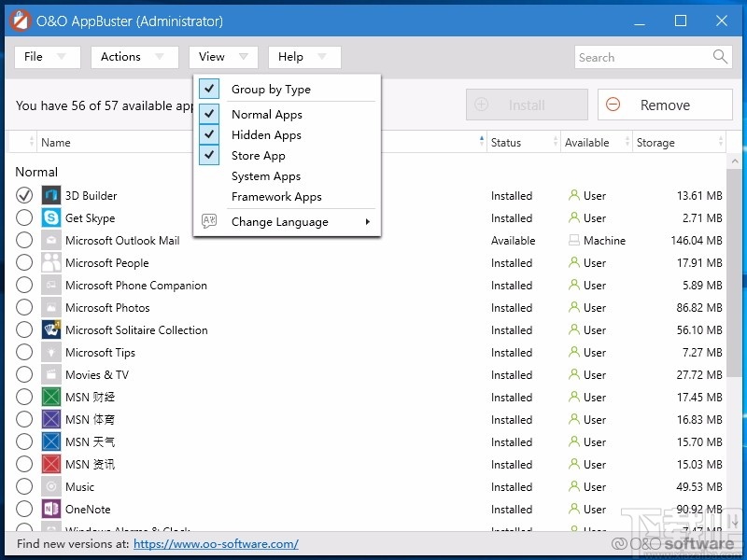Click the Change Language globe icon
The image size is (747, 560).
pos(210,222)
